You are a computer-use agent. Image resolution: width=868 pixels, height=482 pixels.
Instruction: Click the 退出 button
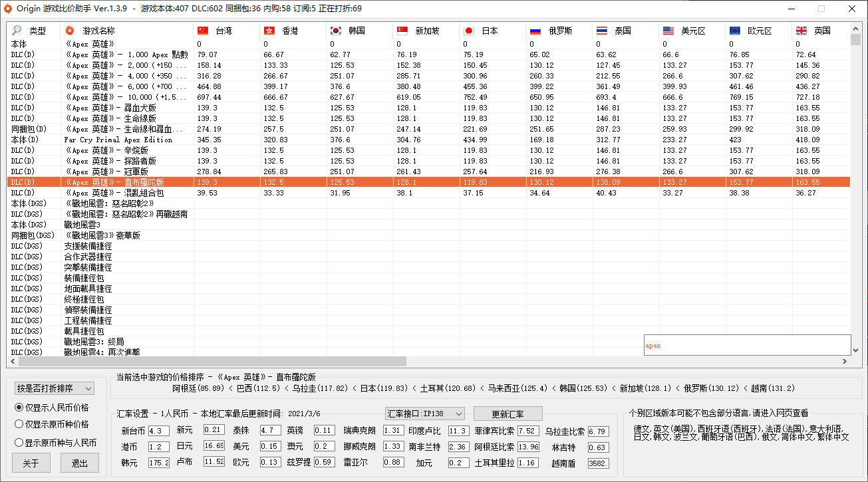[80, 463]
